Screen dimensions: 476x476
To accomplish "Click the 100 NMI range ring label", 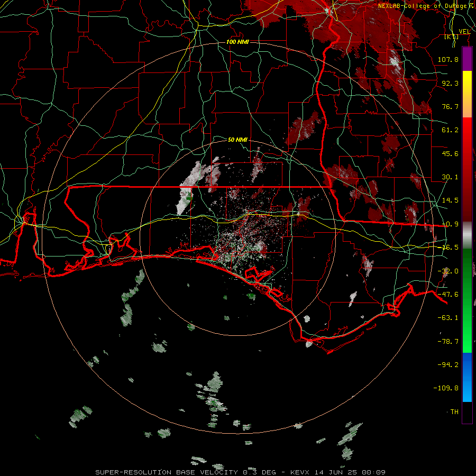I will coord(237,42).
